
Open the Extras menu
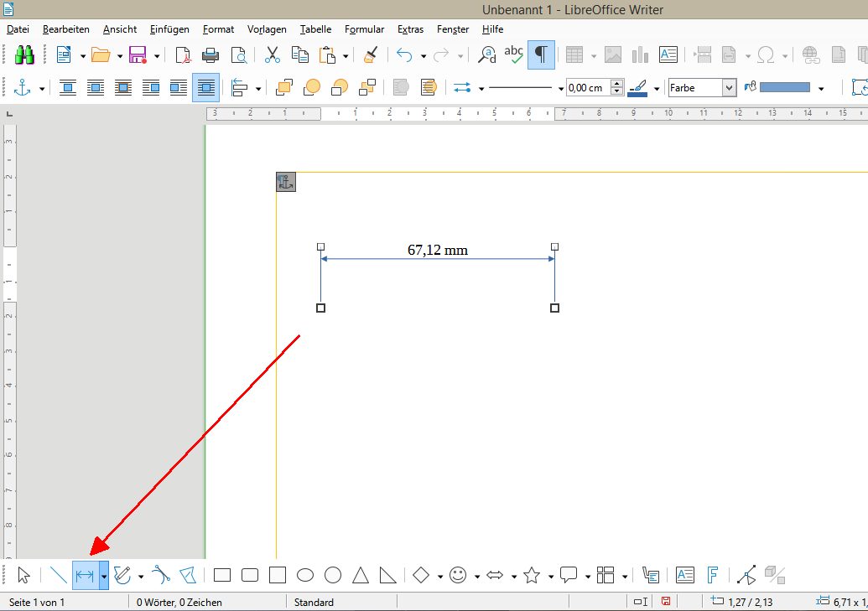(x=410, y=29)
